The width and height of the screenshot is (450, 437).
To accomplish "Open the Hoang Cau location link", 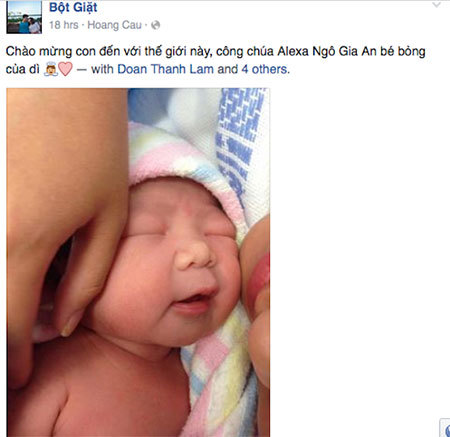I will click(115, 25).
